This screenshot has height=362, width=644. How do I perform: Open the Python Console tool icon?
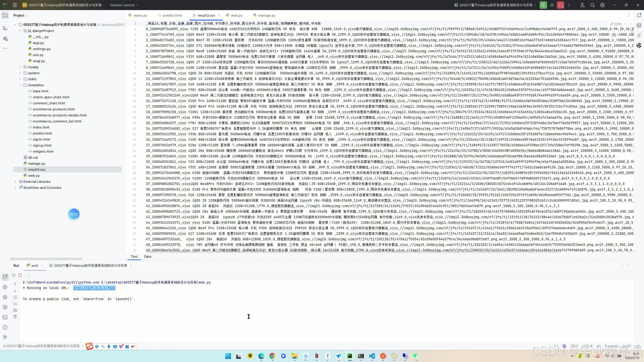click(5, 287)
